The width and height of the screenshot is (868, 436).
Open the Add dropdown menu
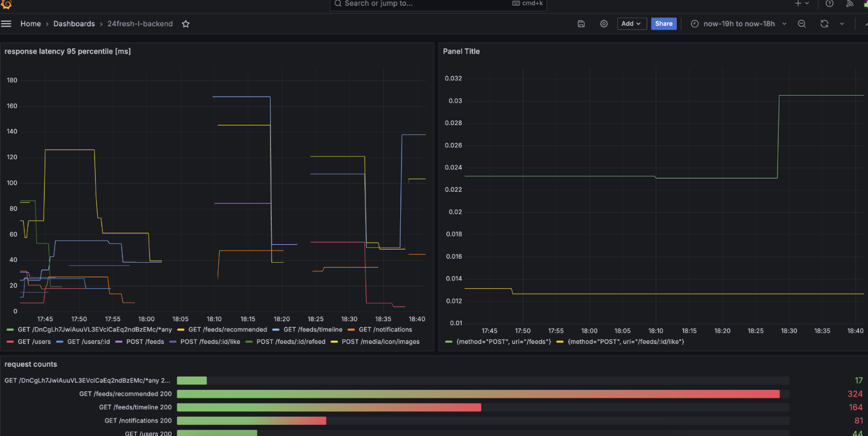pos(631,24)
